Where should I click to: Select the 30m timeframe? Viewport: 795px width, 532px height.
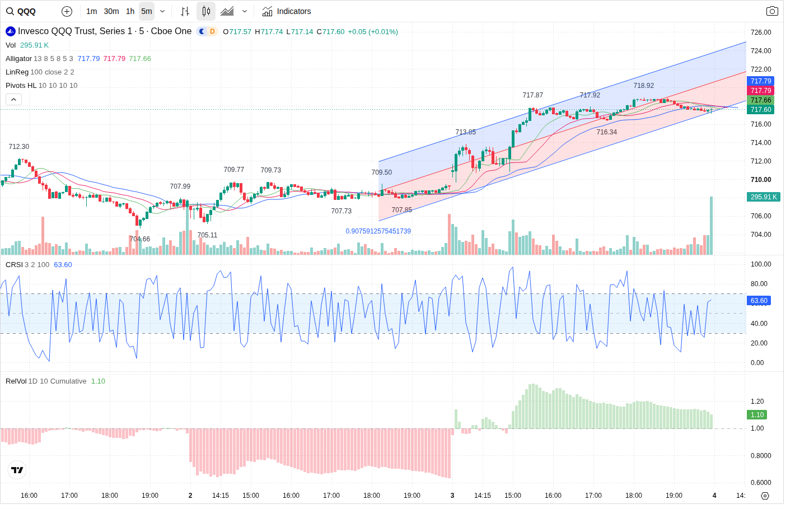[x=111, y=11]
